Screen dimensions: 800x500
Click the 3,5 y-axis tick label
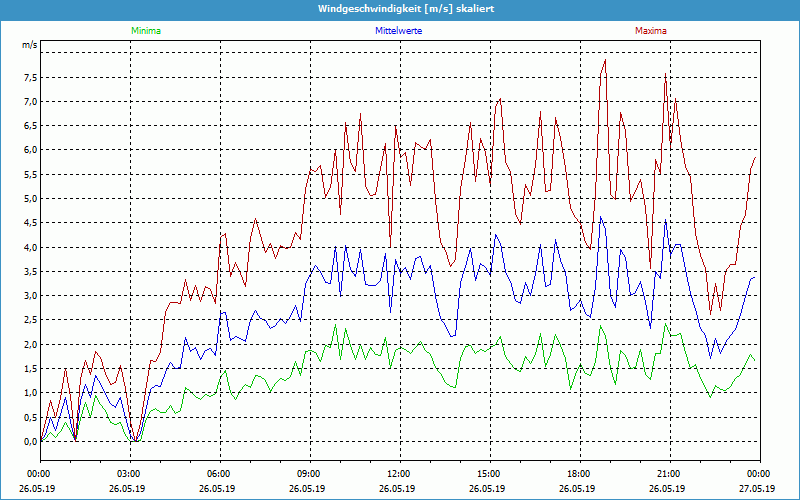pos(29,271)
